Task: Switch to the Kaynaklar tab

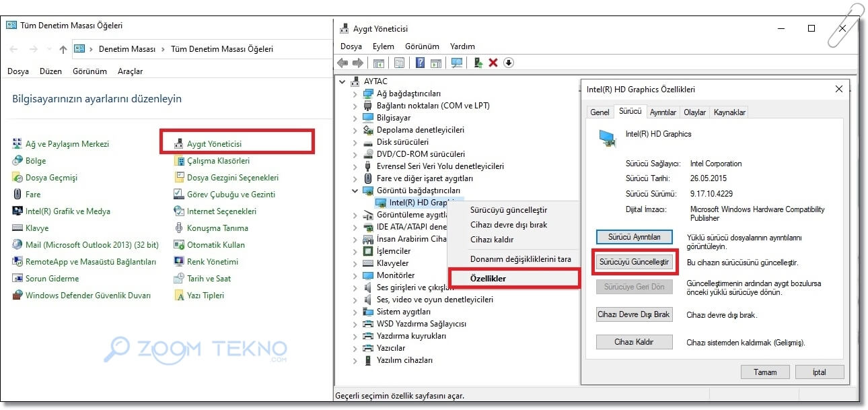Action: point(729,112)
